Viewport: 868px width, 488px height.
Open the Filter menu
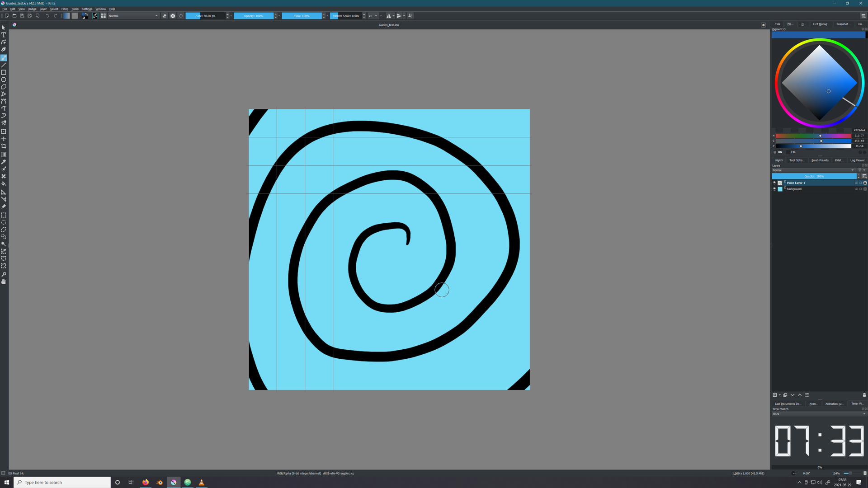pyautogui.click(x=65, y=9)
